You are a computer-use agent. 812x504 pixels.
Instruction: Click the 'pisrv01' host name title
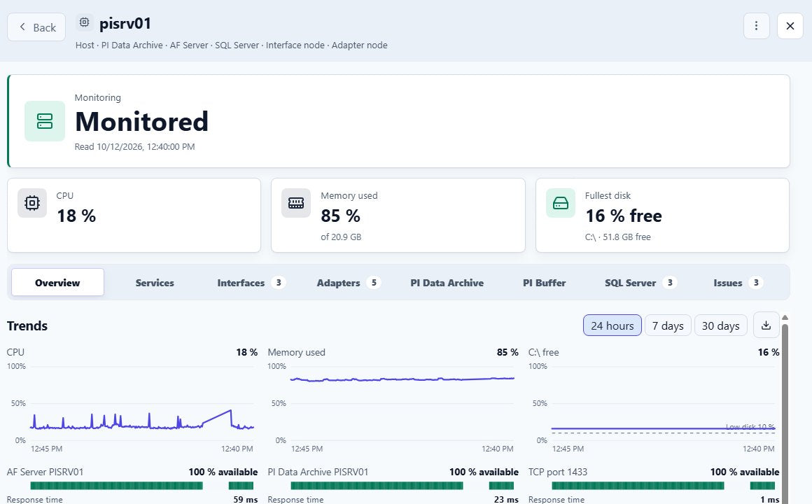[x=125, y=23]
